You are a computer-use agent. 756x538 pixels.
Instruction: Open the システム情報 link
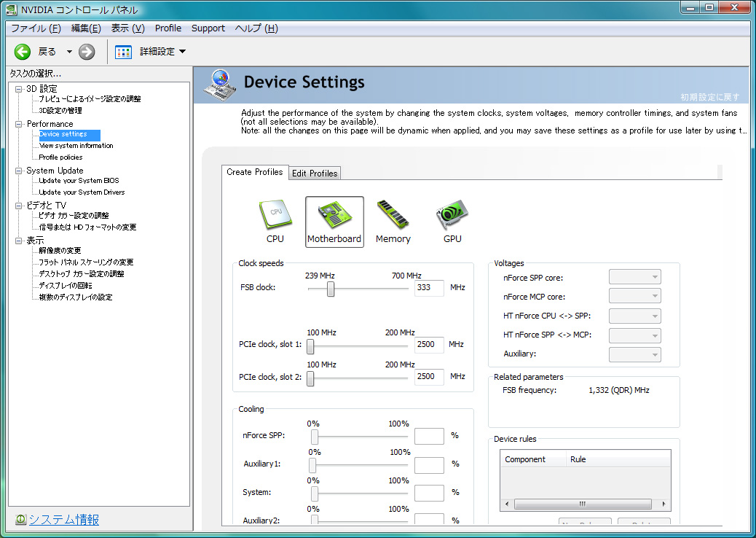pos(64,520)
